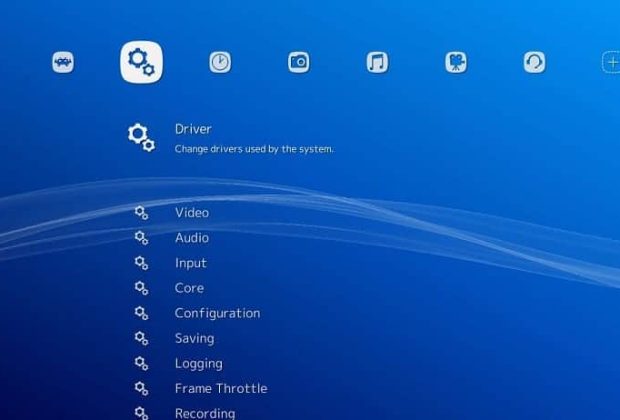Viewport: 620px width, 420px height.
Task: Click the gear icon beside Driver
Action: click(142, 138)
